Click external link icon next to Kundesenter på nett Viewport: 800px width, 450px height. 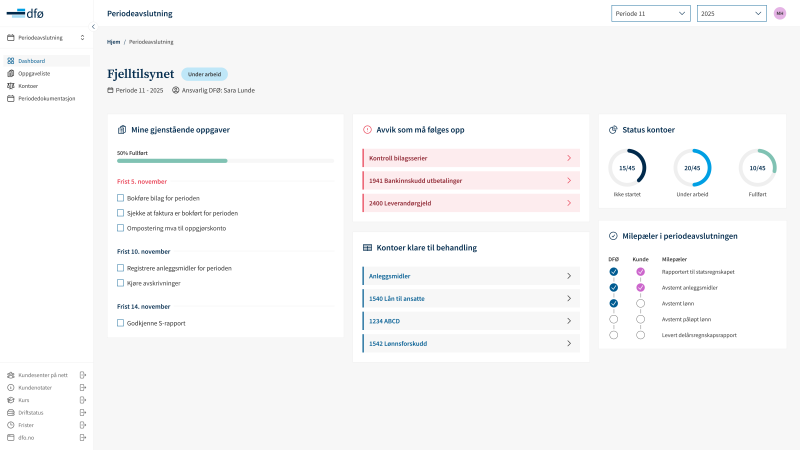83,375
